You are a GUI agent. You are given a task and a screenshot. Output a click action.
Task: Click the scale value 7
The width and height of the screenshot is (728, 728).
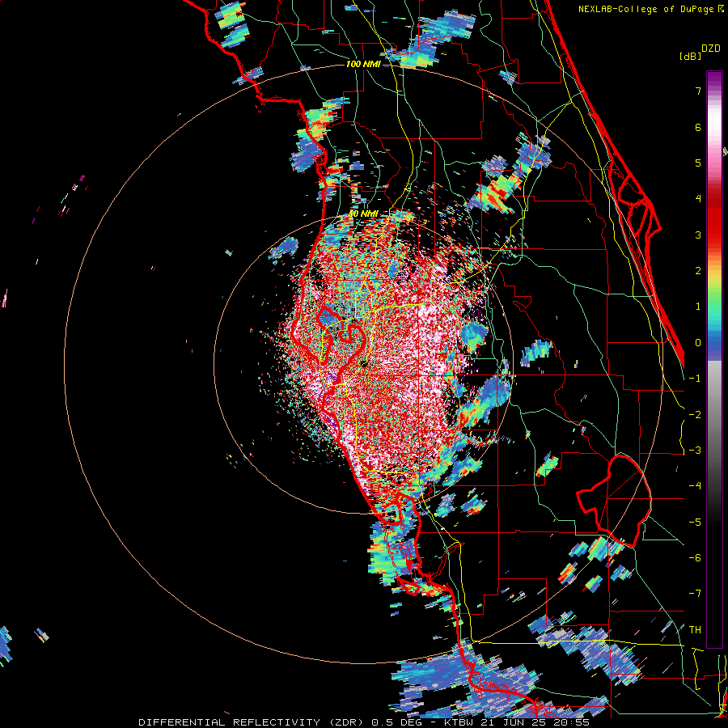(698, 91)
